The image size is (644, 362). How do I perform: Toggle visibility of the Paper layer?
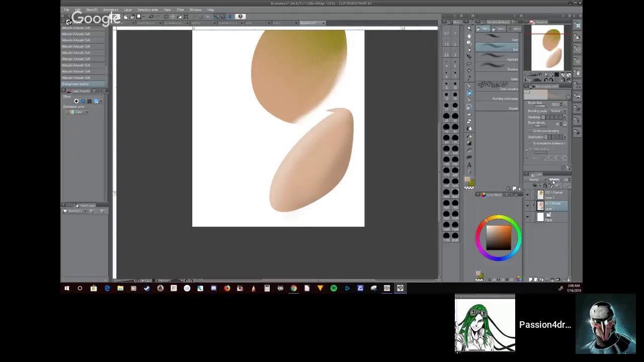(x=527, y=217)
